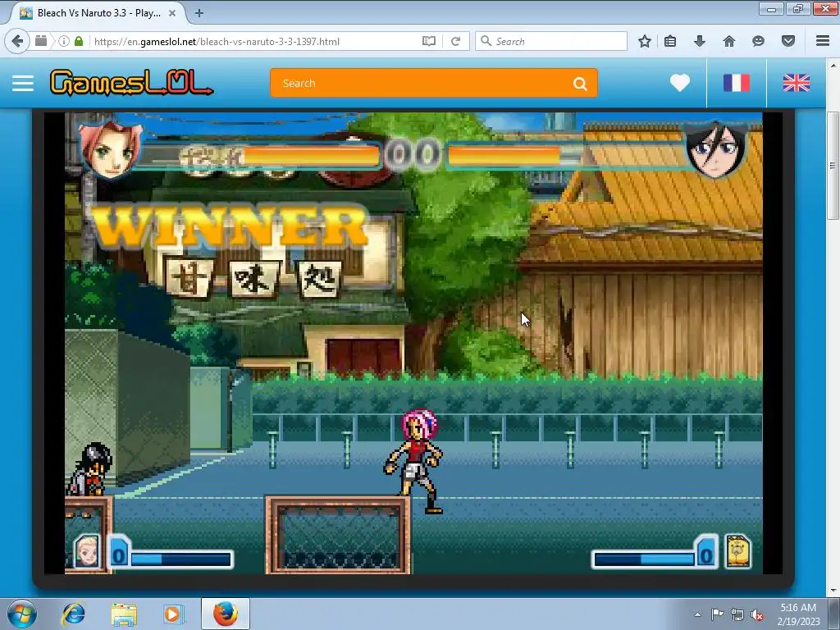Viewport: 840px width, 630px height.
Task: Click player two's orange health bar
Action: 504,156
